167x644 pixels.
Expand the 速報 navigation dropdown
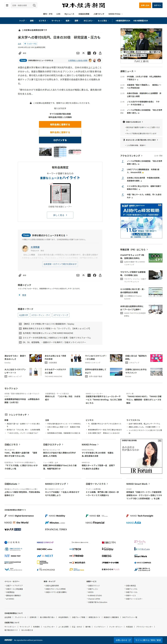(x=32, y=21)
